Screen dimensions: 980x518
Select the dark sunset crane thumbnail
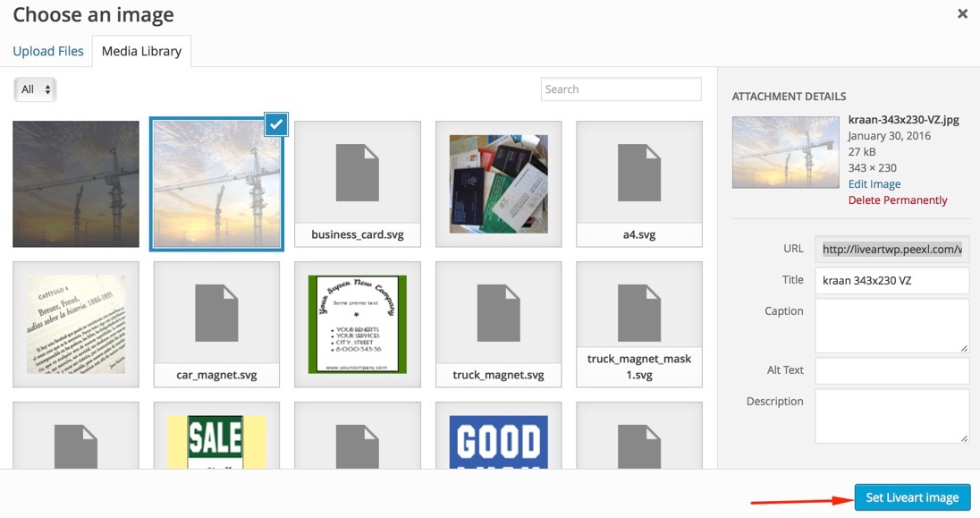[x=76, y=184]
